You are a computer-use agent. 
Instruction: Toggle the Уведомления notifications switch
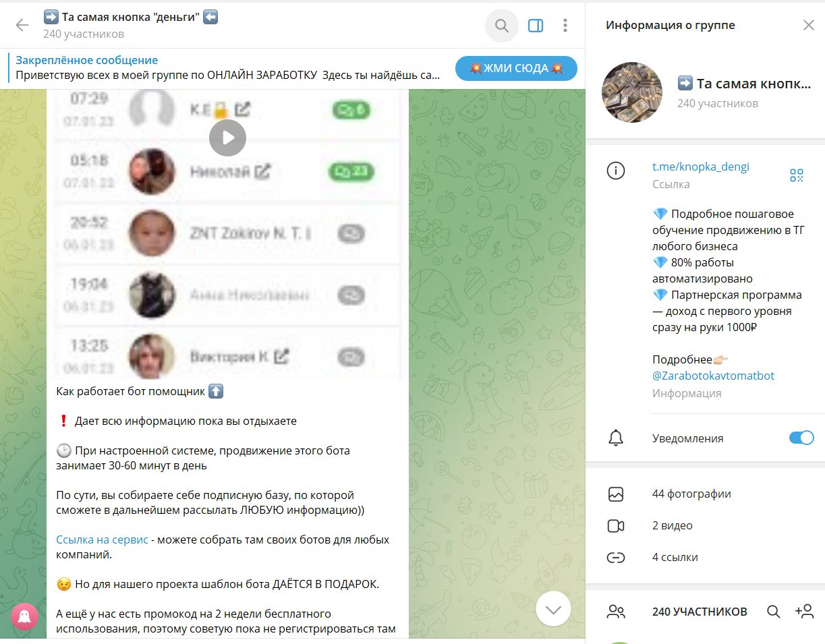801,438
